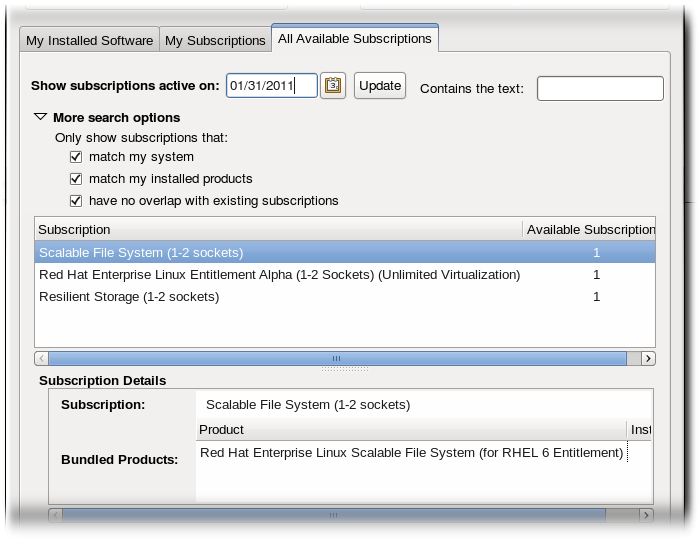Image resolution: width=700 pixels, height=546 pixels.
Task: Select the All Available Subscriptions tab
Action: pos(355,38)
